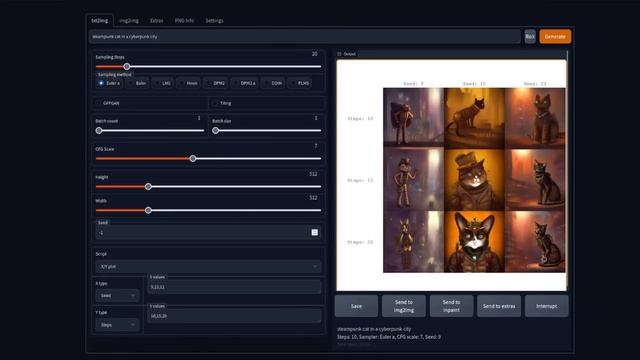
Task: Select PLMS sampling method
Action: [x=300, y=83]
